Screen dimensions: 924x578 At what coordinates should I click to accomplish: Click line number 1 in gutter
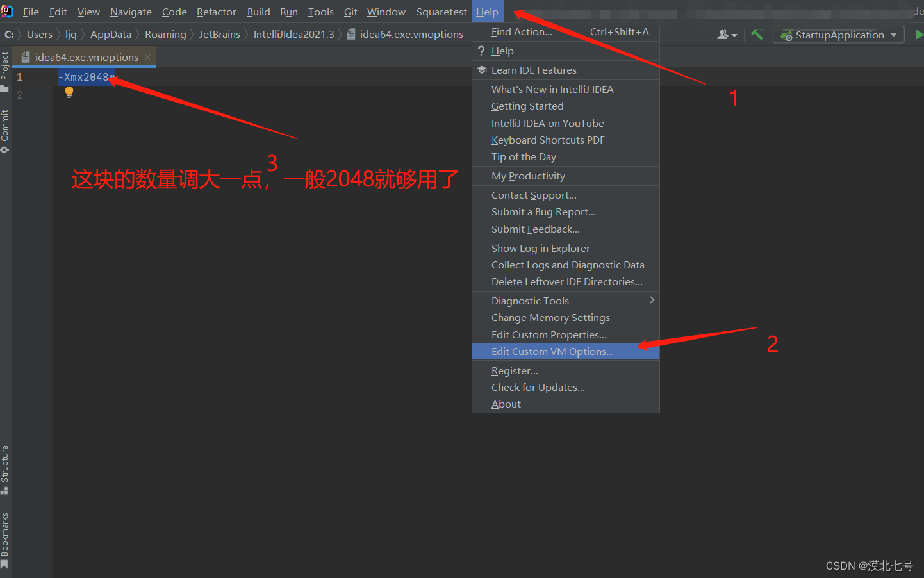click(x=19, y=77)
